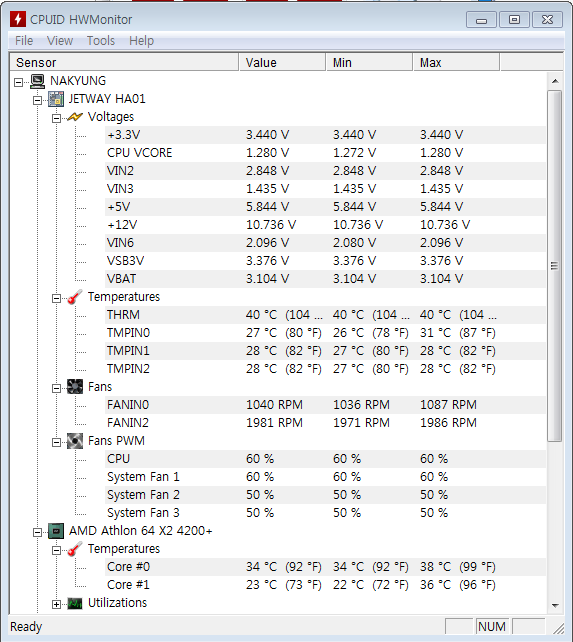The width and height of the screenshot is (573, 642).
Task: Click the scrollbar down arrow
Action: 555,605
